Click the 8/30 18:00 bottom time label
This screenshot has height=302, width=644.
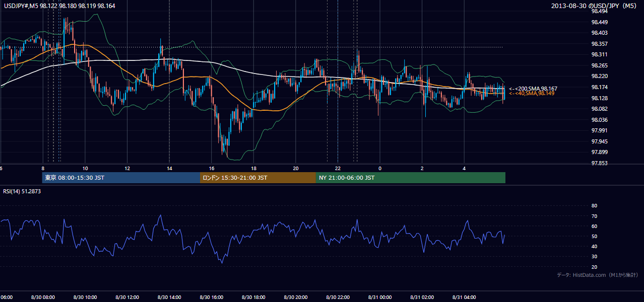coord(253,297)
